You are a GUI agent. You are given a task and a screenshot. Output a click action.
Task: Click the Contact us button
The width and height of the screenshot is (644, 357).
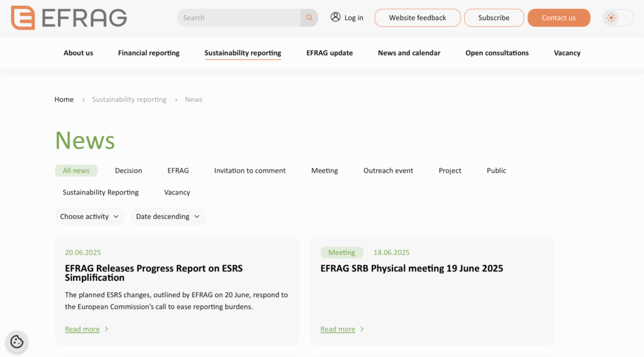558,18
